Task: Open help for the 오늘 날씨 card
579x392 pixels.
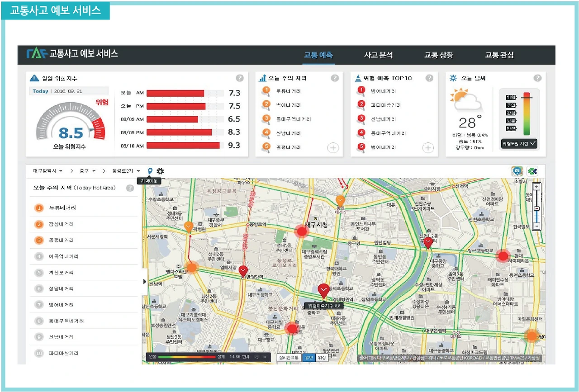Action: (x=537, y=78)
